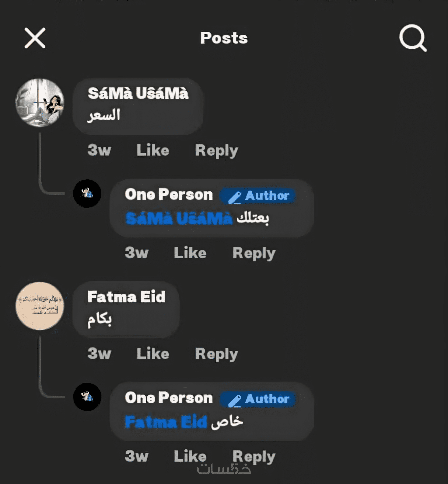Image resolution: width=448 pixels, height=484 pixels.
Task: Like One Person's reply to SáMà UšáMà
Action: coord(190,253)
